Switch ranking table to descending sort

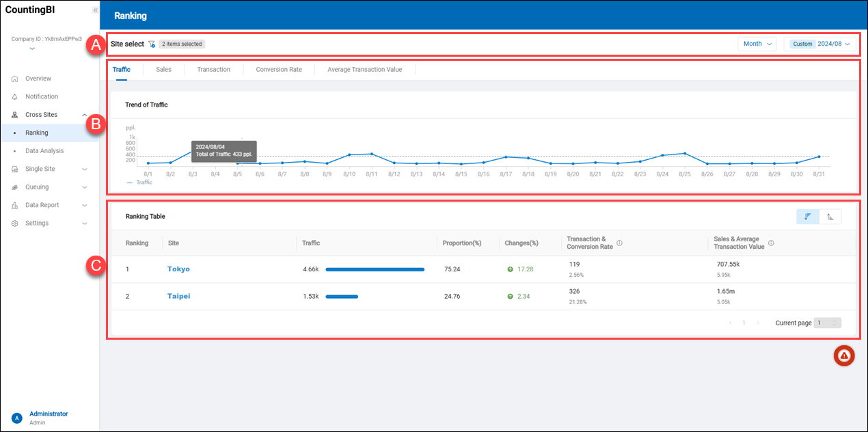(x=808, y=217)
